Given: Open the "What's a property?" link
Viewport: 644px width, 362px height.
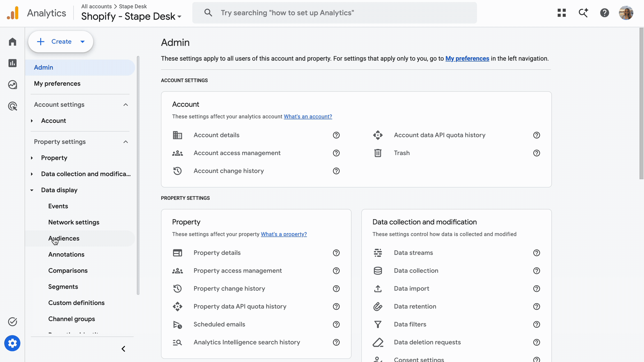Looking at the screenshot, I should click(x=284, y=234).
